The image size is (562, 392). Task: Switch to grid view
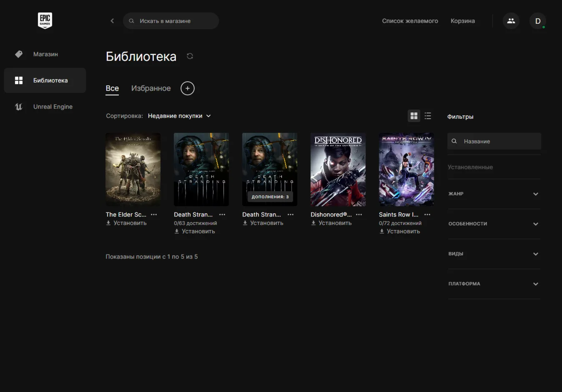(x=414, y=116)
